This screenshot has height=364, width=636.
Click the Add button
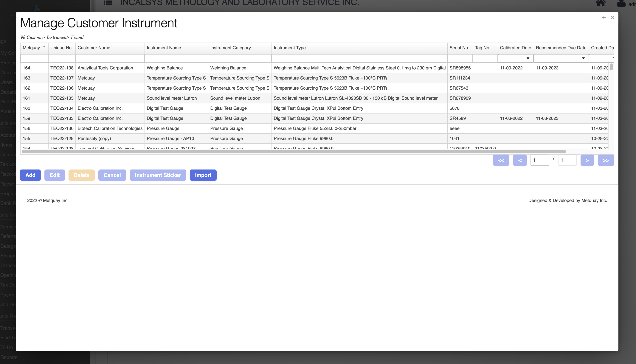click(30, 175)
